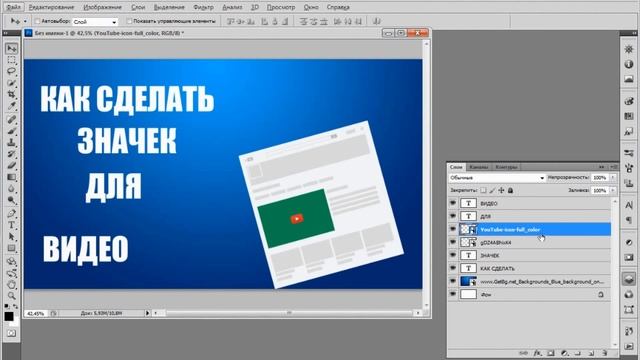Enable the Автовыбор checkbox
Image resolution: width=640 pixels, height=360 pixels.
[x=37, y=21]
